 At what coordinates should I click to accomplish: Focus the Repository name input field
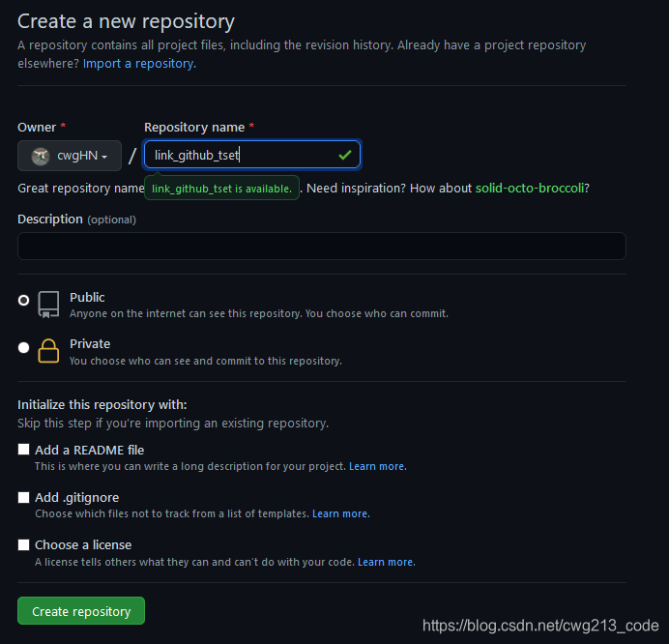click(252, 155)
